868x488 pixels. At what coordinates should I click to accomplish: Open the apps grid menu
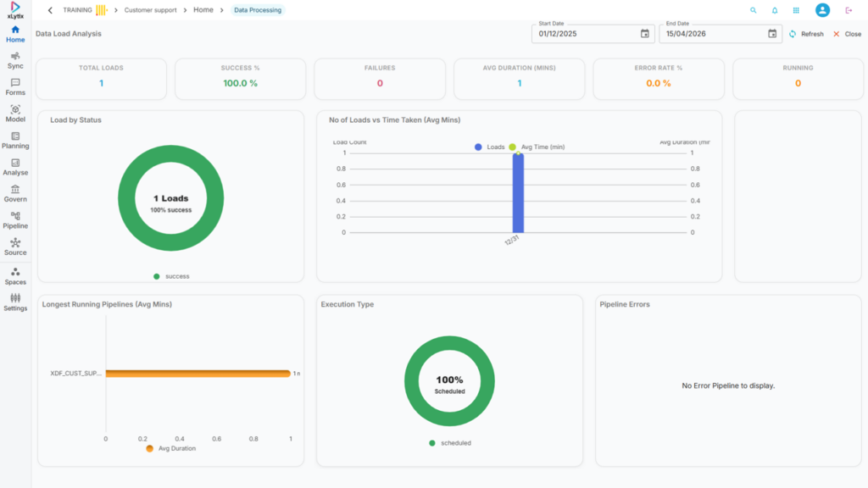click(x=796, y=10)
